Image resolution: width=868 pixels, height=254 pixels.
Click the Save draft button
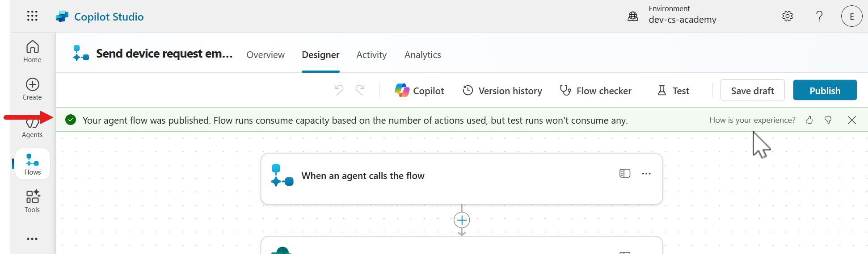752,91
